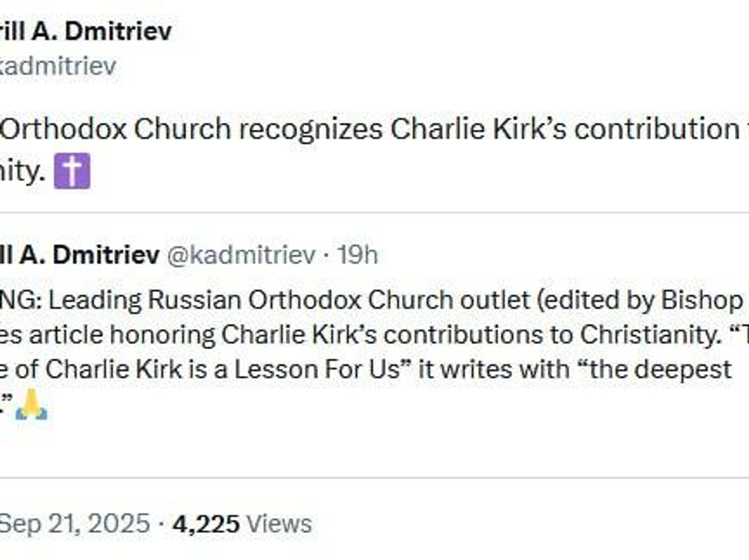Click the "Leading Russian Orthodox Church outlet" text
749x560 pixels.
coord(289,300)
